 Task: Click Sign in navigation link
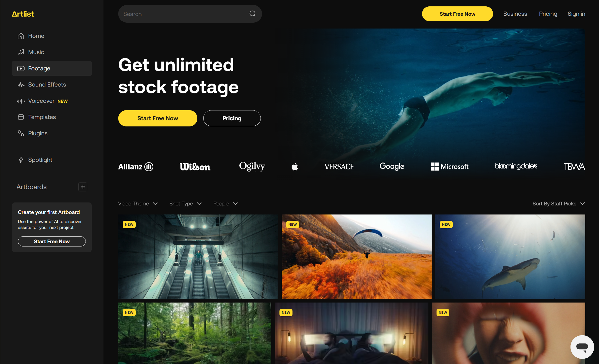coord(577,14)
